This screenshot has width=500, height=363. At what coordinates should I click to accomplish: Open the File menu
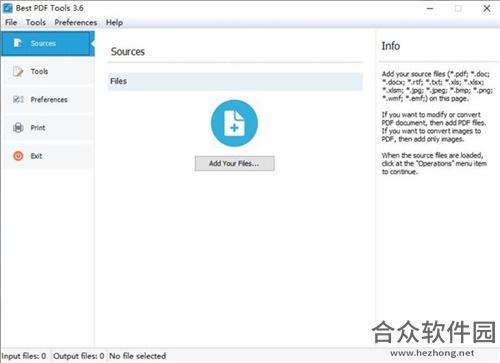coord(11,22)
